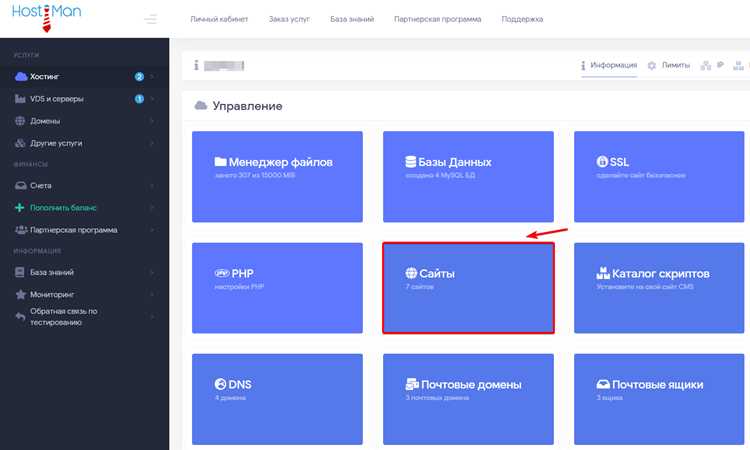
Task: Click the Домены globe icon in sidebar
Action: point(20,121)
